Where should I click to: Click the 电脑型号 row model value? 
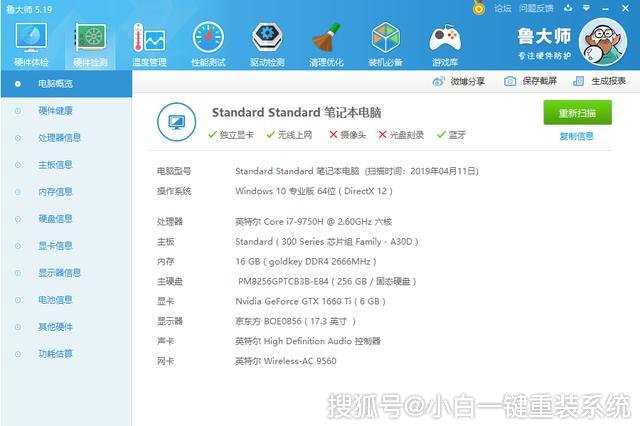point(357,171)
